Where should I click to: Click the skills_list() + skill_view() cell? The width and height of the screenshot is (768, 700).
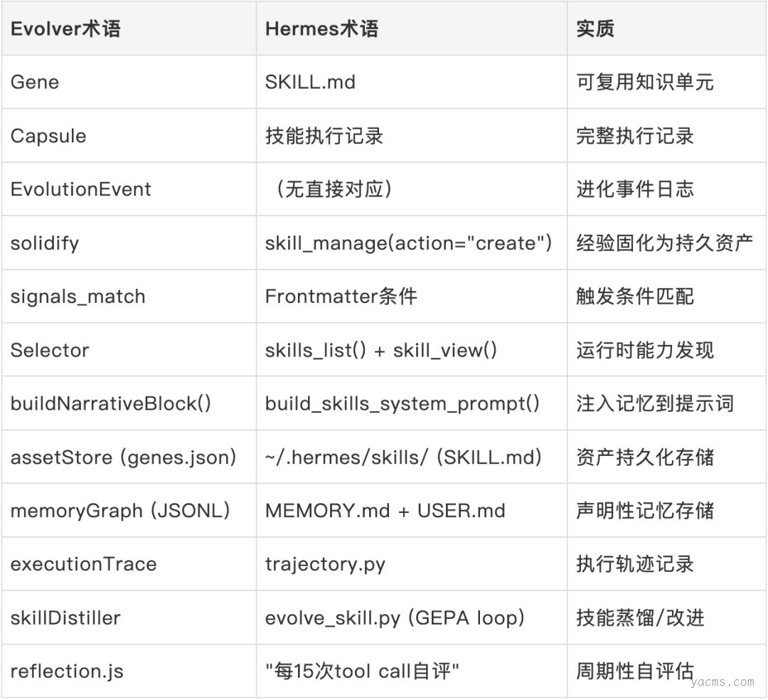[x=381, y=350]
